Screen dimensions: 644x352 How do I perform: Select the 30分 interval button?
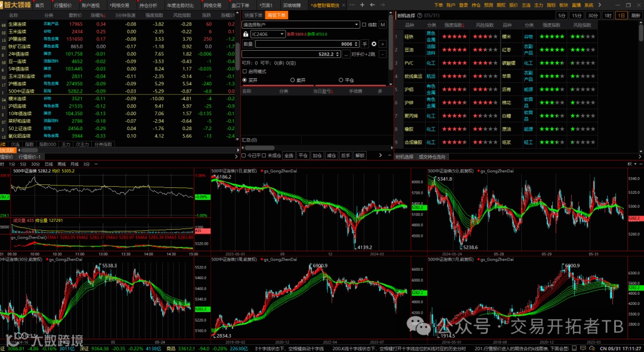tap(592, 16)
